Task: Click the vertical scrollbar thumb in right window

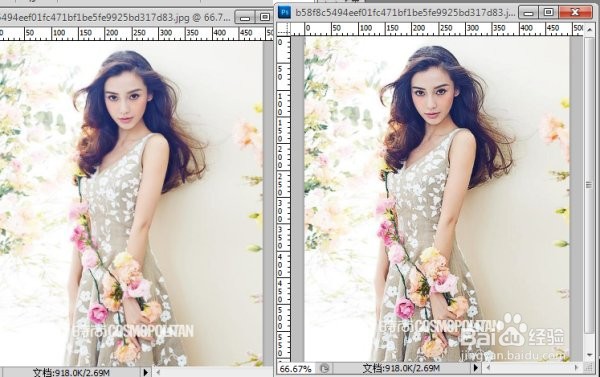Action: (x=589, y=185)
